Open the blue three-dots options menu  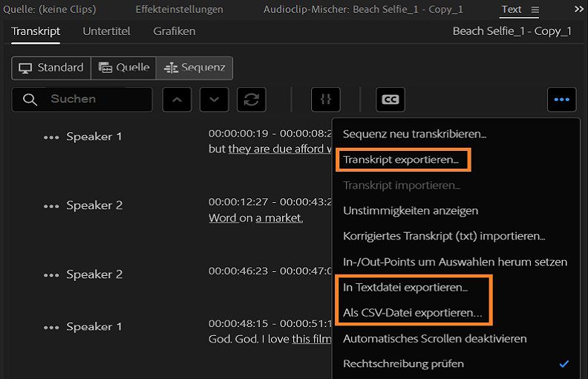tap(562, 100)
